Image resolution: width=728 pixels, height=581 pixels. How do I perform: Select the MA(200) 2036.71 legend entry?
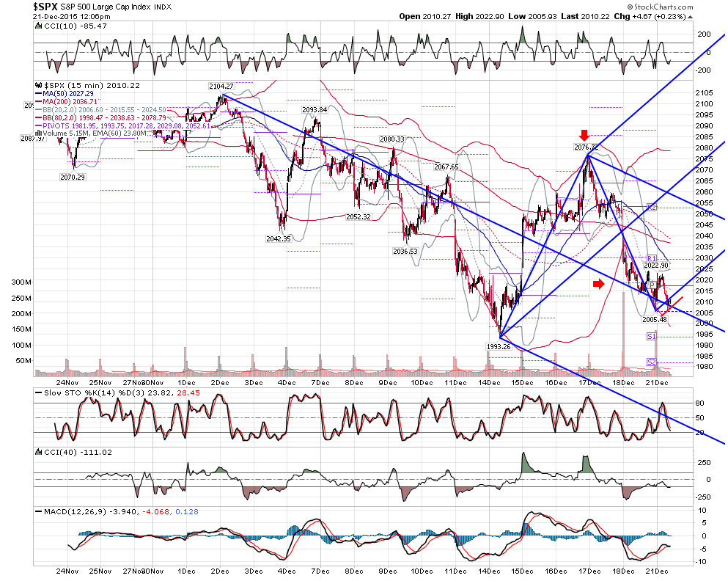coord(67,102)
